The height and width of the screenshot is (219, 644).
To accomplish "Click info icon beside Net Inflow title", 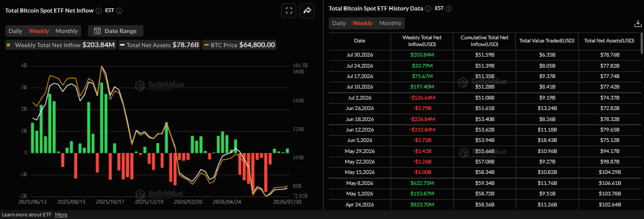I will click(x=98, y=10).
